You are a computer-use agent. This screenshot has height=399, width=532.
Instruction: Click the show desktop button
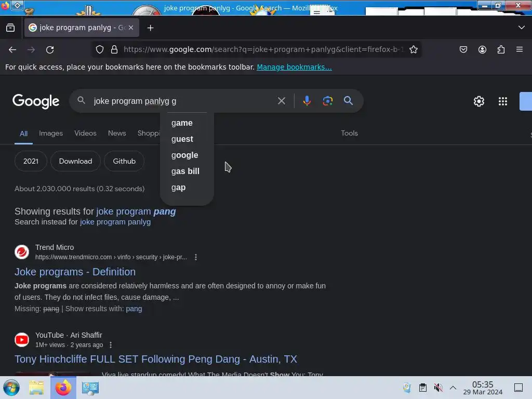click(518, 388)
